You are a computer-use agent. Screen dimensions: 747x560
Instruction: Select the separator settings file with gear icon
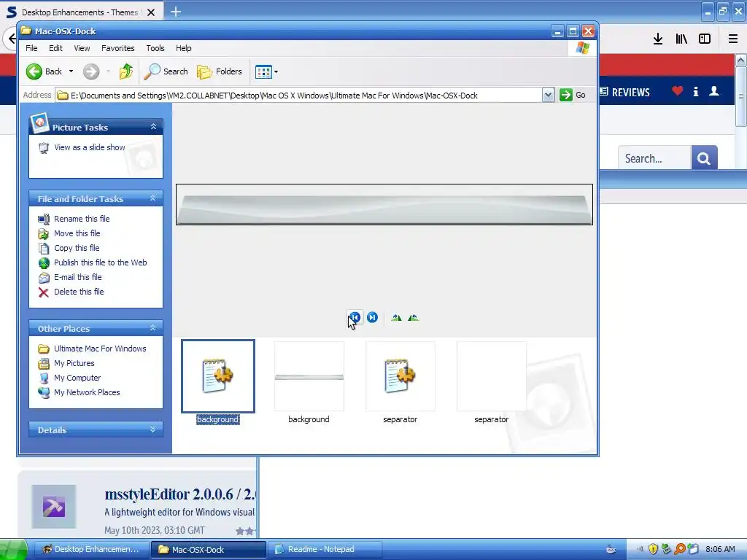(x=400, y=376)
